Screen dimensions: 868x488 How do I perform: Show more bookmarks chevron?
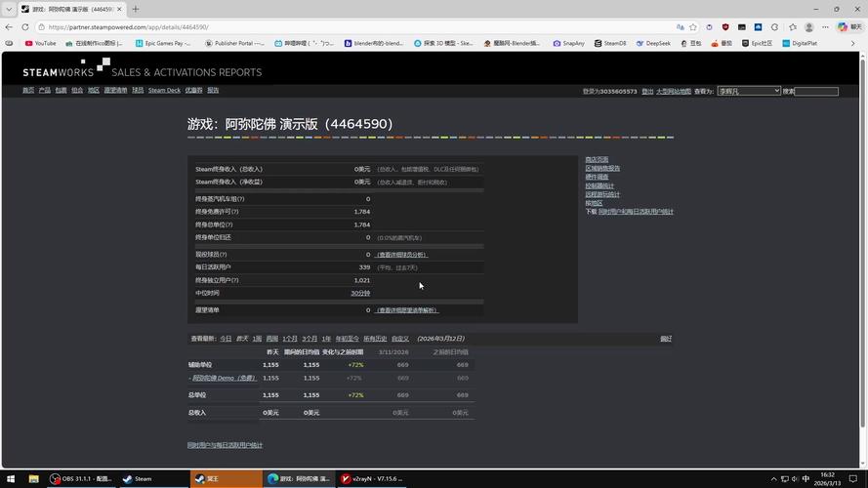click(x=853, y=43)
